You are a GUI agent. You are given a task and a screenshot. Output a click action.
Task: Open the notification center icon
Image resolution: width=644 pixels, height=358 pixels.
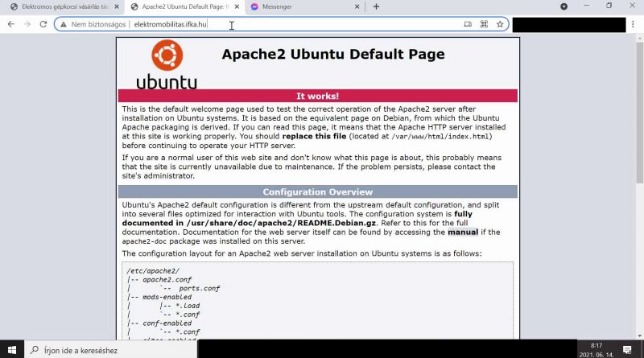tap(627, 350)
